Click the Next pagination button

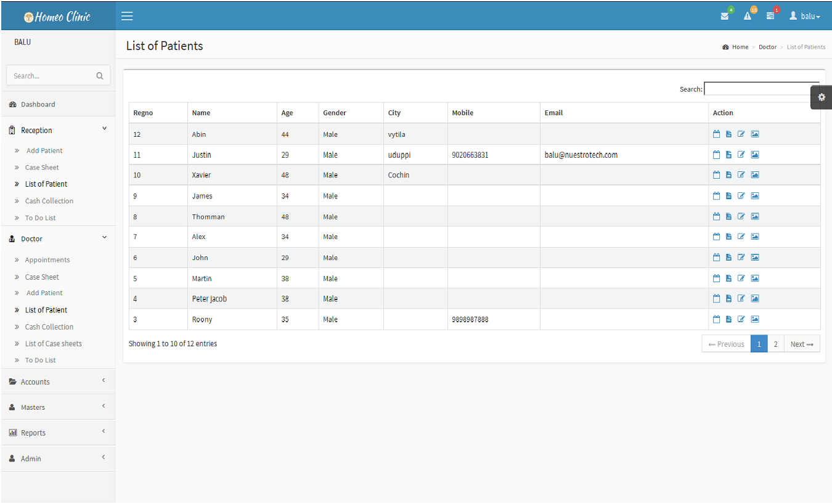click(x=802, y=344)
